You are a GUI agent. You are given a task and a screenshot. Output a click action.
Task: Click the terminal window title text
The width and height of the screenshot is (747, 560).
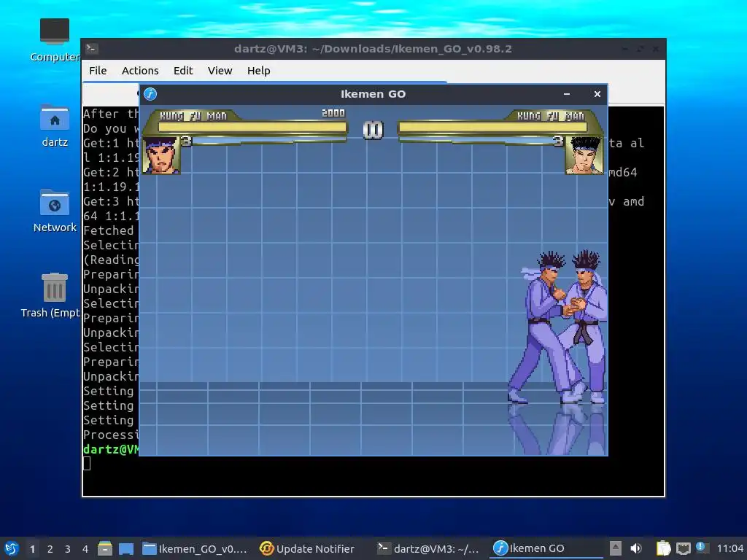373,49
